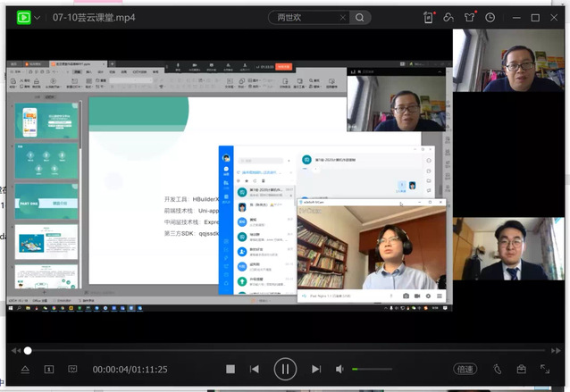The image size is (570, 392).
Task: Toggle fullscreen mode in the player
Action: pyautogui.click(x=545, y=369)
